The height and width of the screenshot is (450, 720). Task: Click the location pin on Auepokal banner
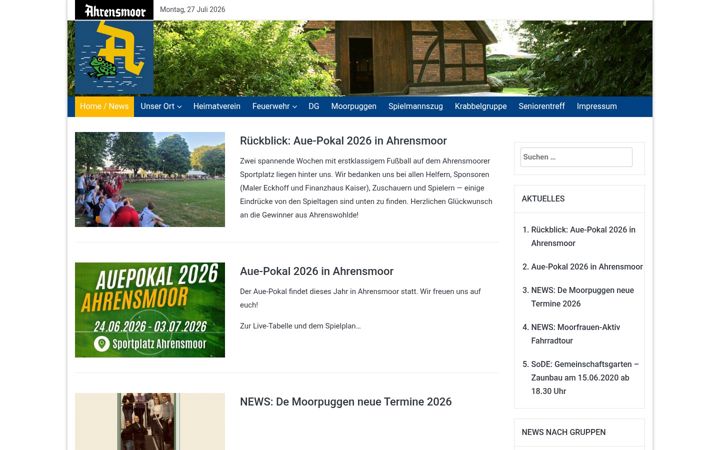coord(101,343)
